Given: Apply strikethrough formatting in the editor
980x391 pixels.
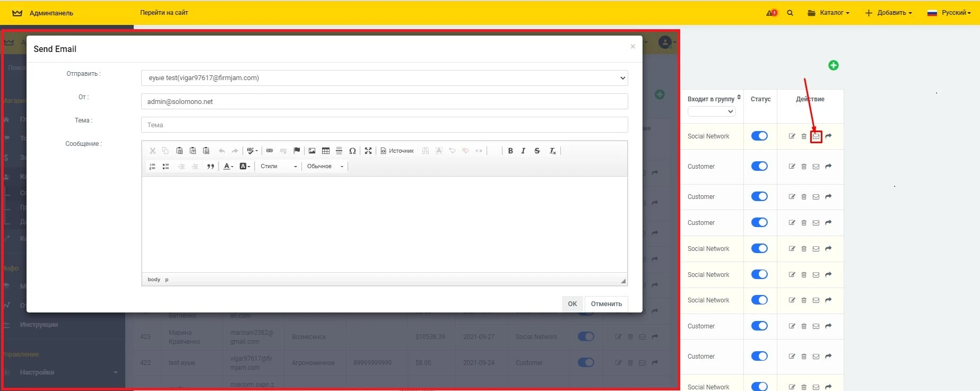Looking at the screenshot, I should 537,151.
